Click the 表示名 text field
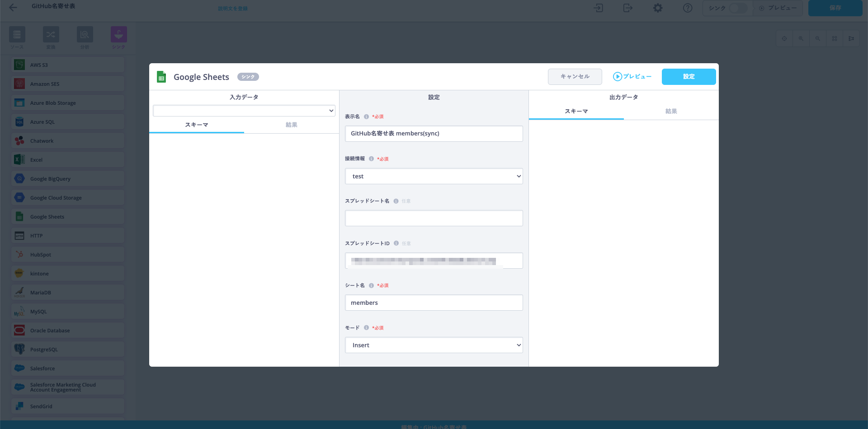Screen dimensions: 868x429 [434, 134]
